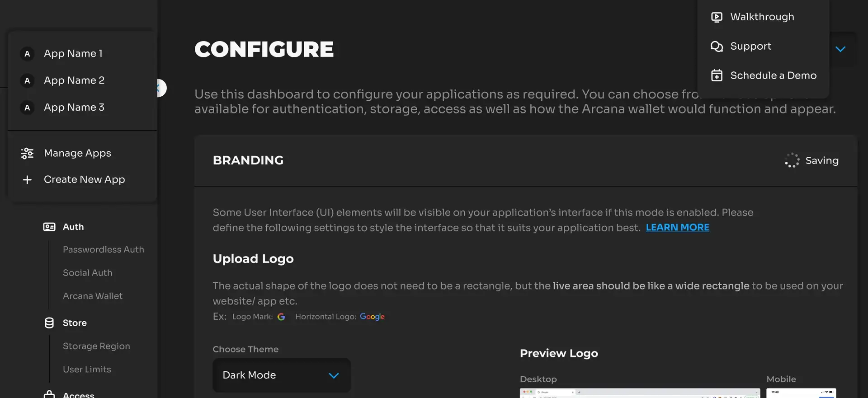Select App Name 3 from app list
The height and width of the screenshot is (398, 868).
pyautogui.click(x=74, y=108)
